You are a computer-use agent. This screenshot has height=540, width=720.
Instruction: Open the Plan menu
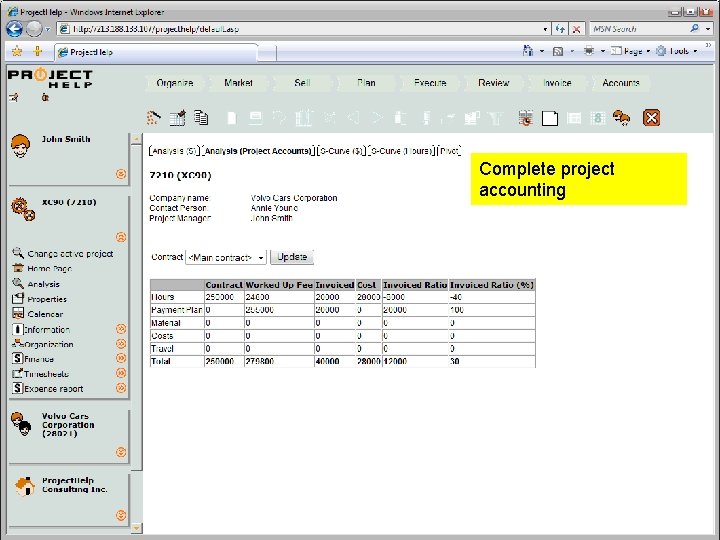[366, 83]
